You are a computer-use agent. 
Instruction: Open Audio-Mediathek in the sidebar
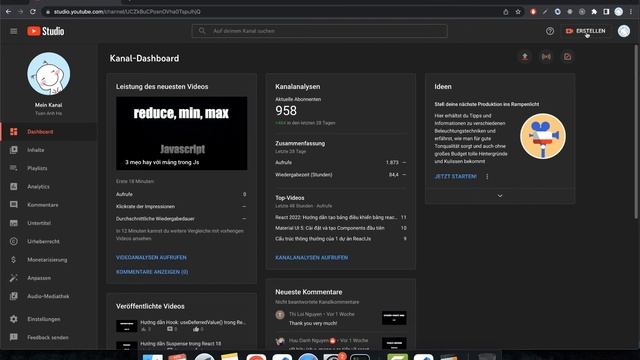pos(49,296)
